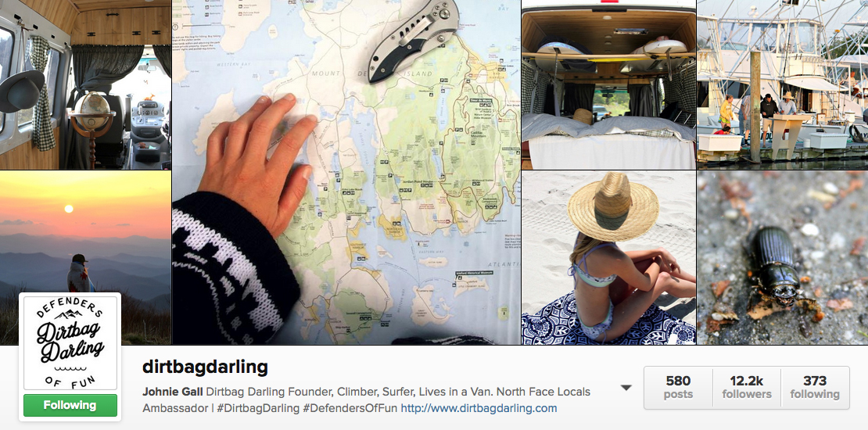868x430 pixels.
Task: Expand the dropdown arrow beside the bio
Action: tap(626, 388)
